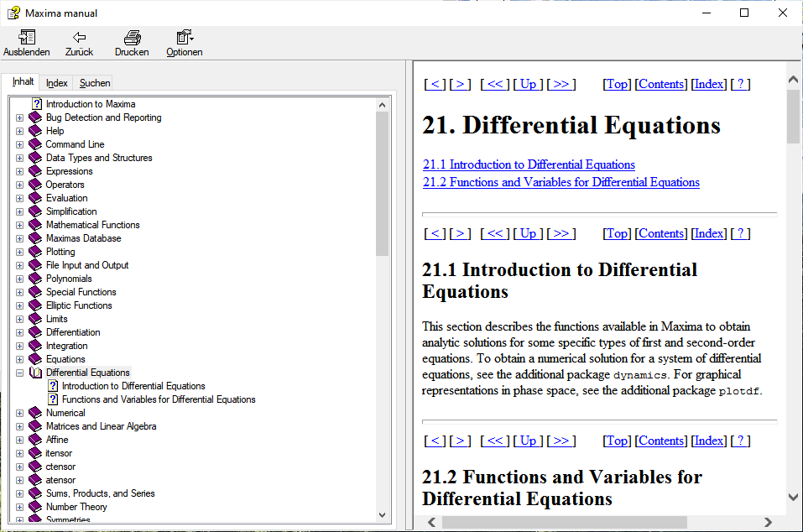This screenshot has width=803, height=532.
Task: Collapse the Differential Equations tree node
Action: click(20, 373)
